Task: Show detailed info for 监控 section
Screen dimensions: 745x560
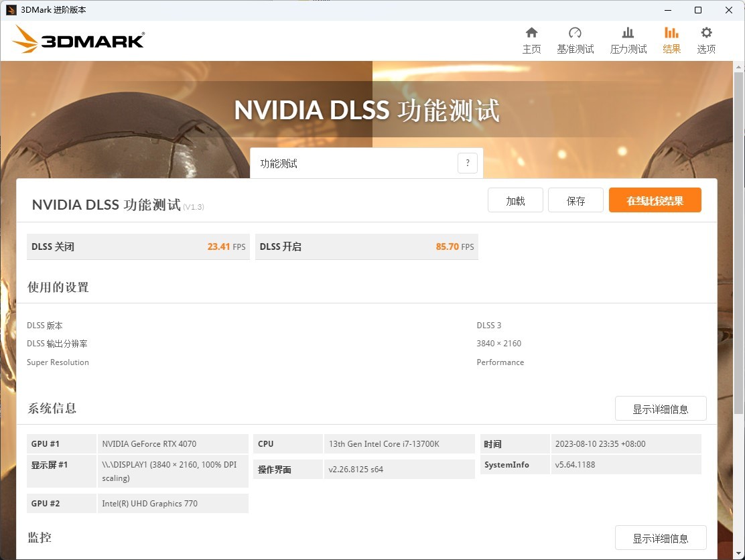Action: coord(661,538)
